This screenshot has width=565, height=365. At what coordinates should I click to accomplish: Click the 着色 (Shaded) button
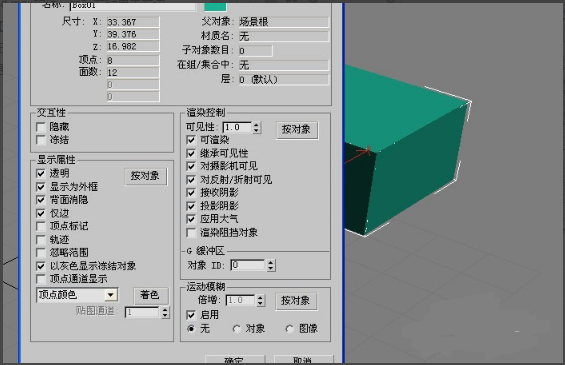pyautogui.click(x=150, y=295)
